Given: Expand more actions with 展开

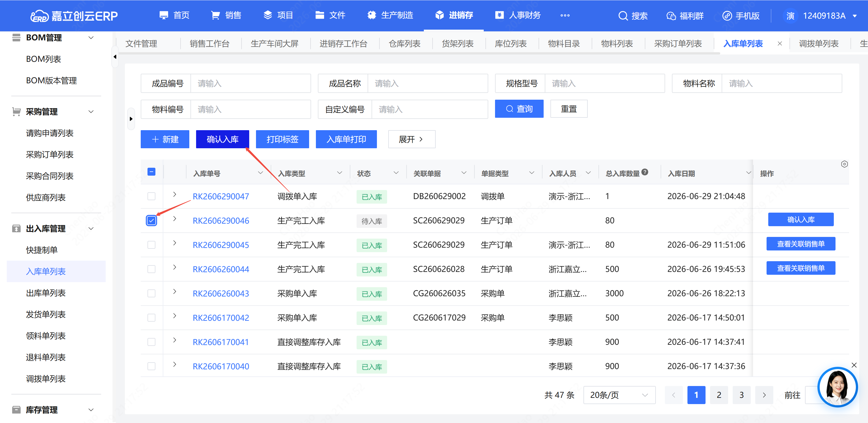Looking at the screenshot, I should pyautogui.click(x=411, y=139).
